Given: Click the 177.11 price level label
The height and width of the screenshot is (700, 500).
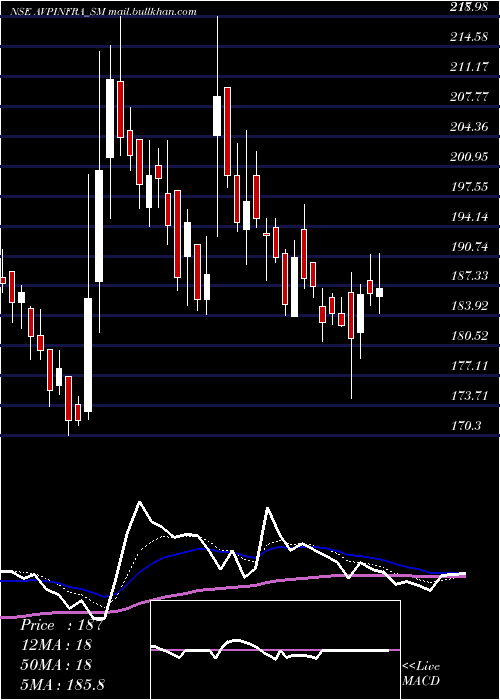Looking at the screenshot, I should [469, 366].
